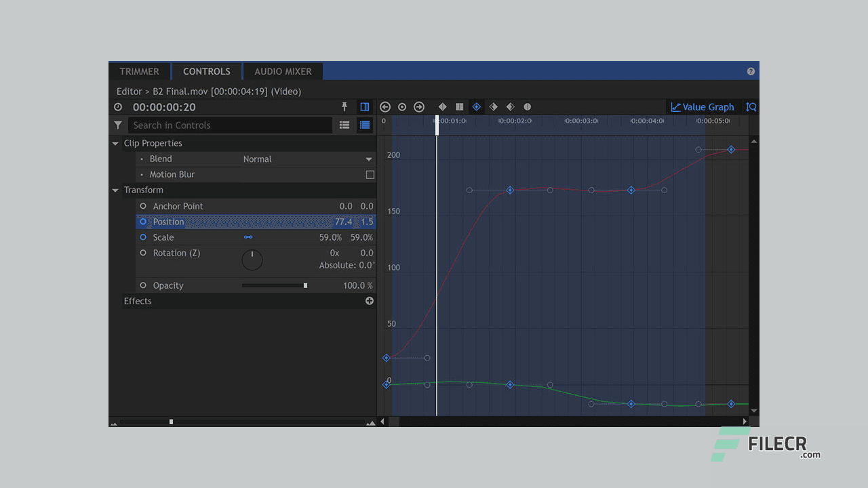Collapse the Transform section
The image size is (868, 488).
click(115, 190)
